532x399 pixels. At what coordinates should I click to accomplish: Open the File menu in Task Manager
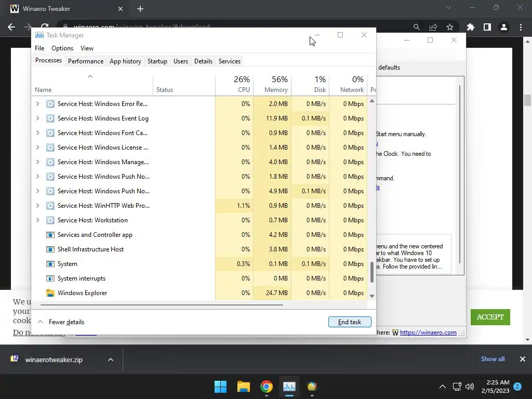39,48
